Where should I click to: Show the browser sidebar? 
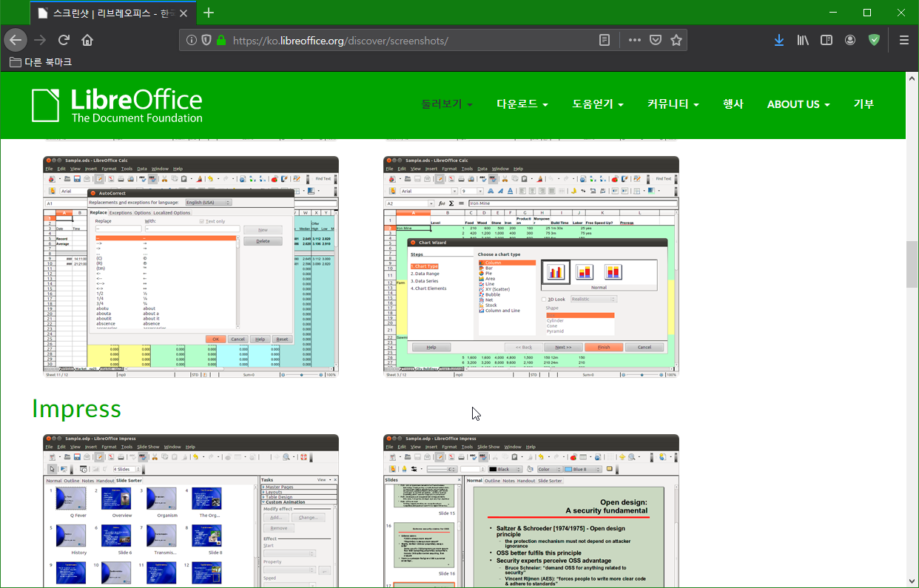point(827,40)
